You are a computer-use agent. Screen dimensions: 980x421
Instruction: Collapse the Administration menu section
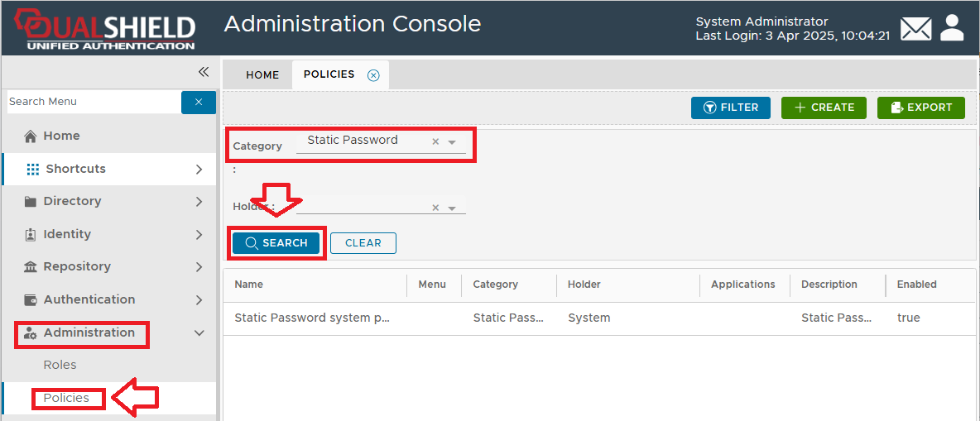pyautogui.click(x=199, y=332)
